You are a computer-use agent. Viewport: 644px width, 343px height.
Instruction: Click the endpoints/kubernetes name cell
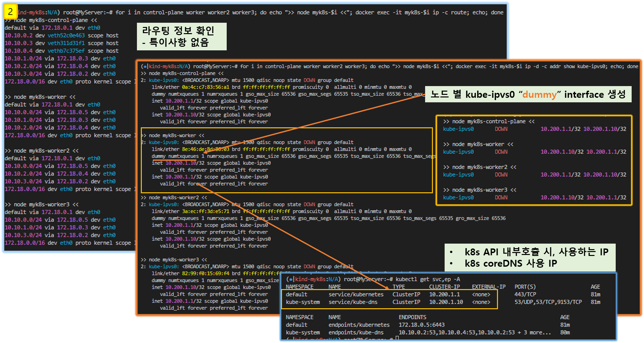click(x=359, y=325)
